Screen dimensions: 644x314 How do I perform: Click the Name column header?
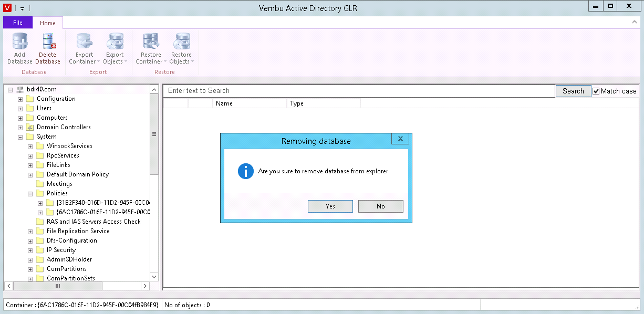[x=250, y=103]
